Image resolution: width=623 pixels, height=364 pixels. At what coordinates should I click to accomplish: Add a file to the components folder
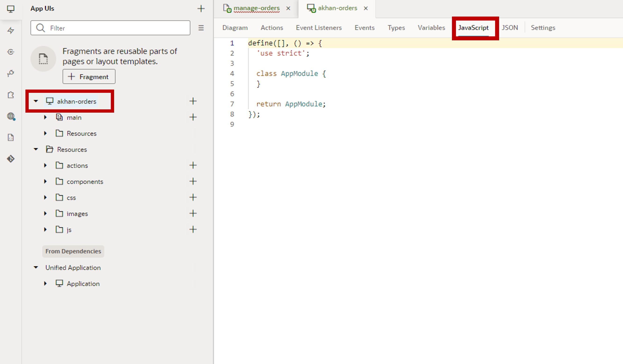193,181
